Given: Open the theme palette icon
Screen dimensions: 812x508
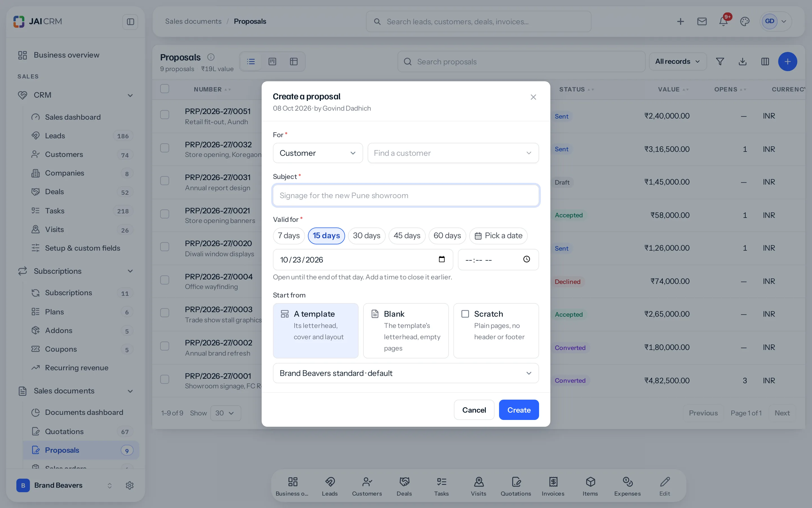Looking at the screenshot, I should (745, 21).
